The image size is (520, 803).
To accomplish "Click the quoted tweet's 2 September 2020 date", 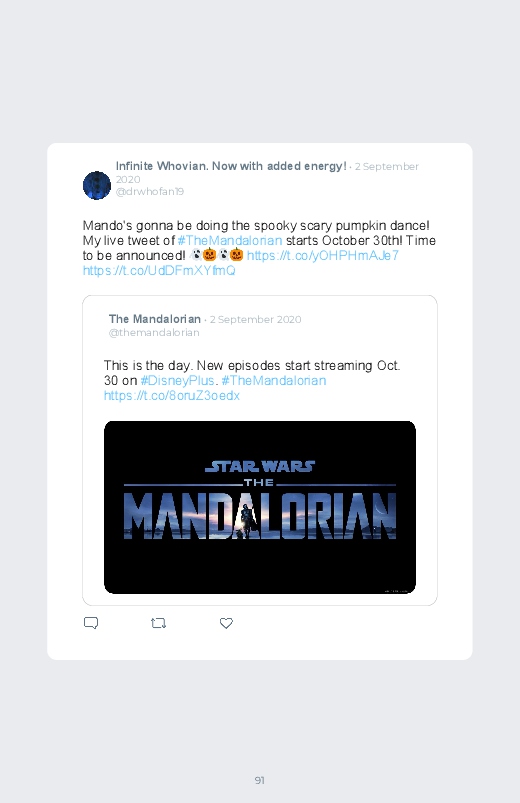I will point(255,320).
